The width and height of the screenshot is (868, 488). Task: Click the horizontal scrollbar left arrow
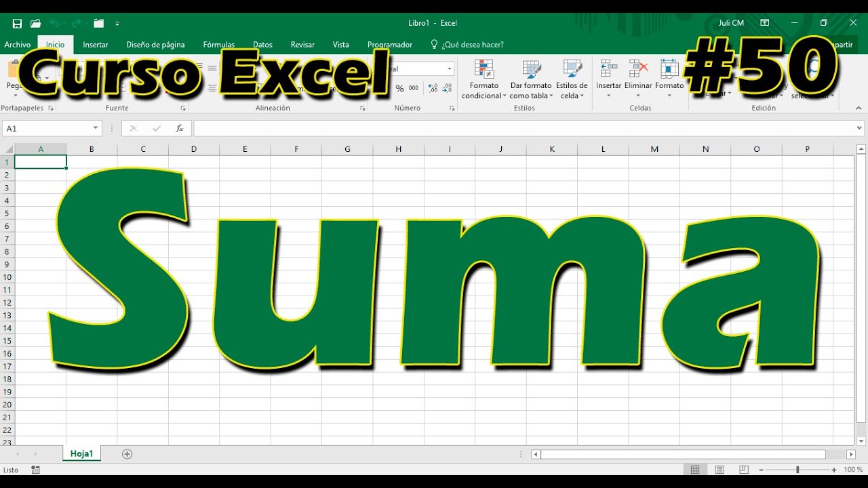[x=536, y=454]
